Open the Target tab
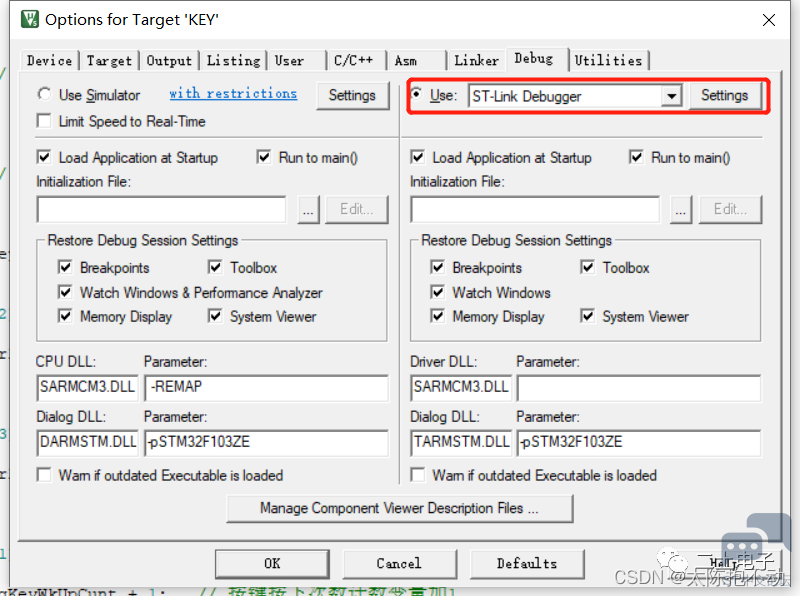The image size is (800, 596). point(109,61)
